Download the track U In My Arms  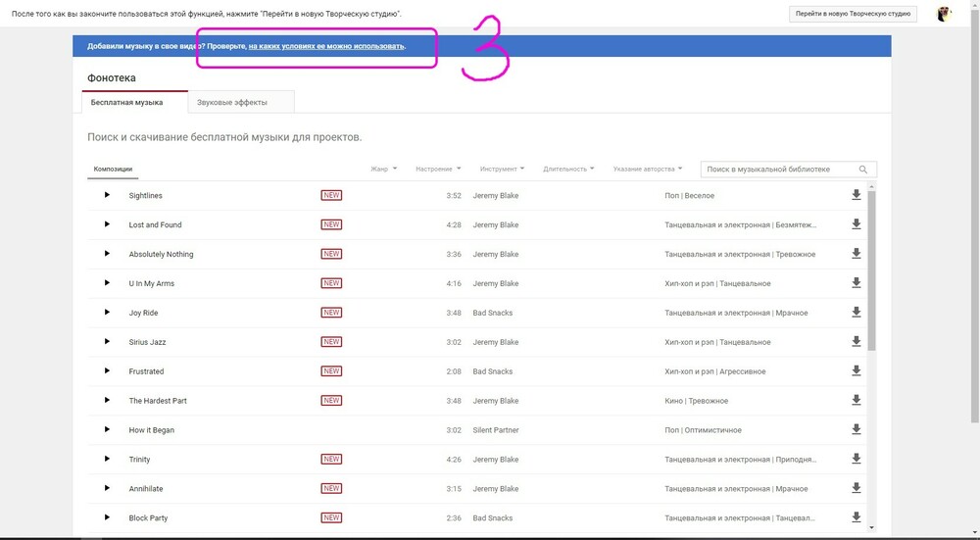[857, 283]
